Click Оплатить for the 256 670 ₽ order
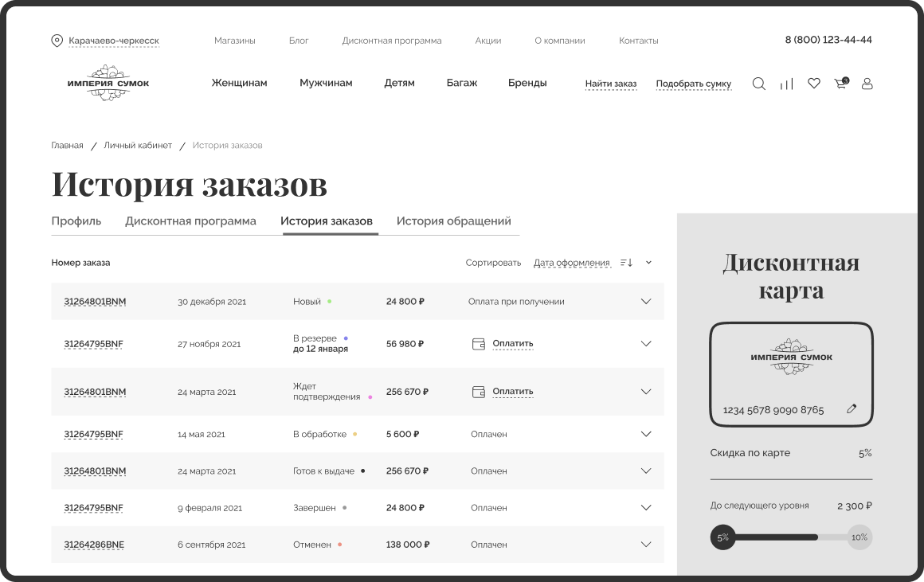Image resolution: width=924 pixels, height=582 pixels. [x=512, y=392]
